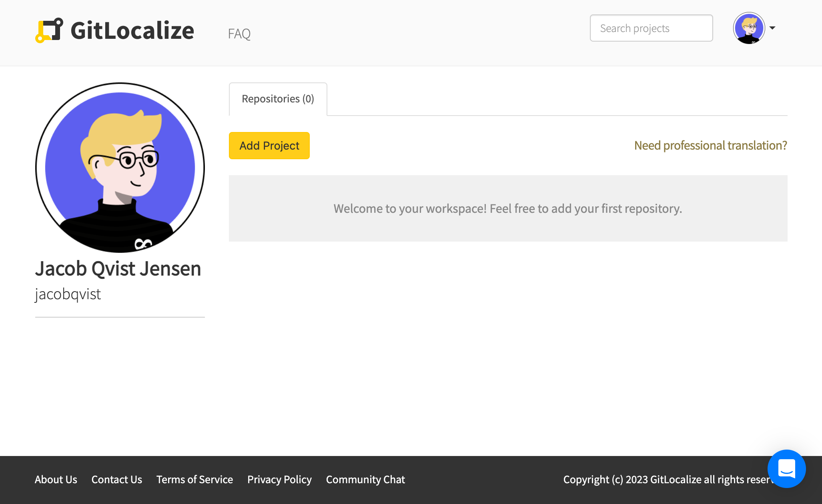Click the jacobqvist username text

point(68,293)
